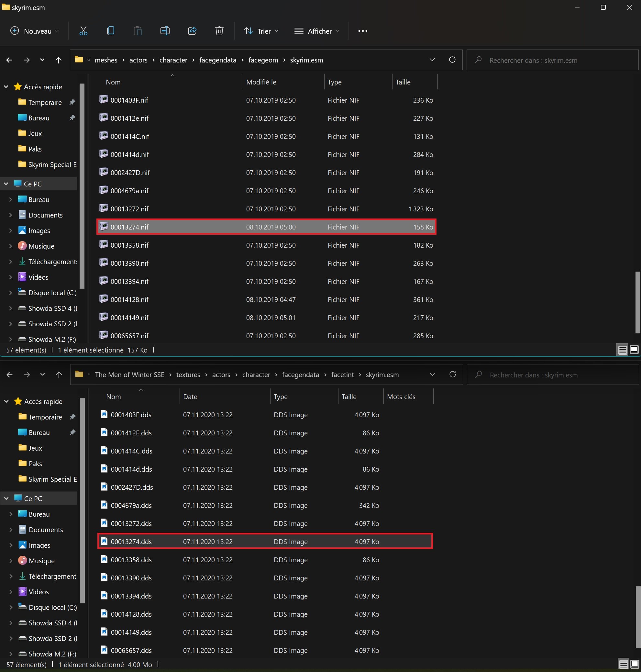Screen dimensions: 641x672
Task: Click the Paste clipboard icon in toolbar
Action: click(x=138, y=31)
